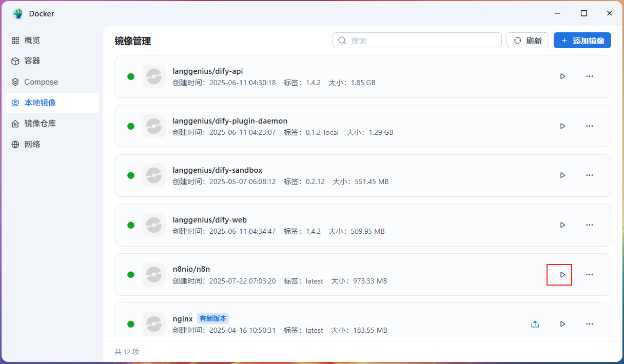The height and width of the screenshot is (364, 624).
Task: Switch to the 容器 sidebar section
Action: [32, 61]
